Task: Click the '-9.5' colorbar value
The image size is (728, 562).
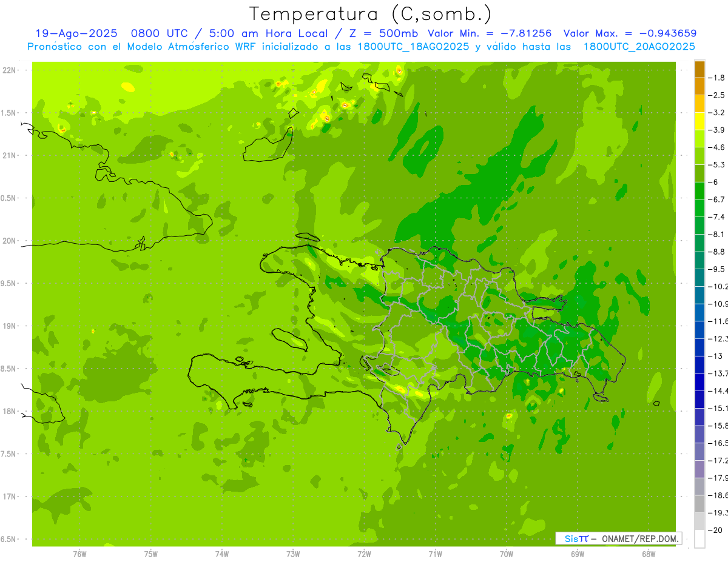Action: (716, 269)
